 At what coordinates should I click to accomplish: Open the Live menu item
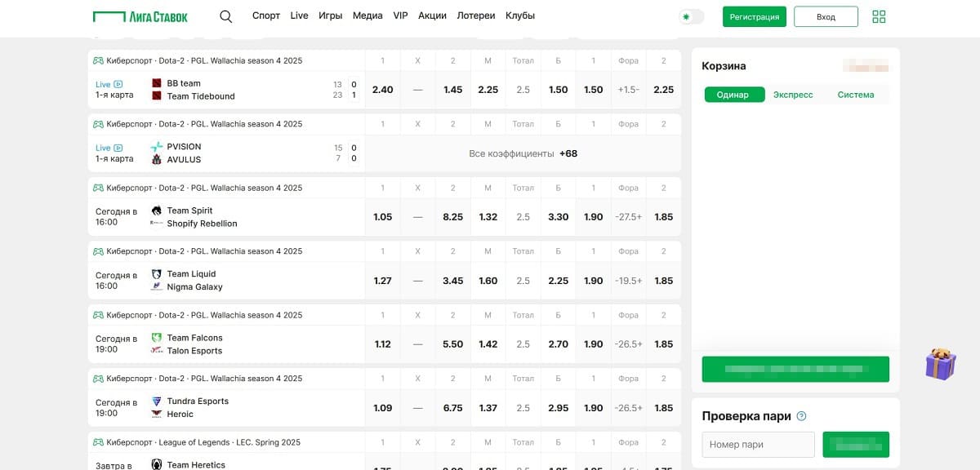[300, 16]
